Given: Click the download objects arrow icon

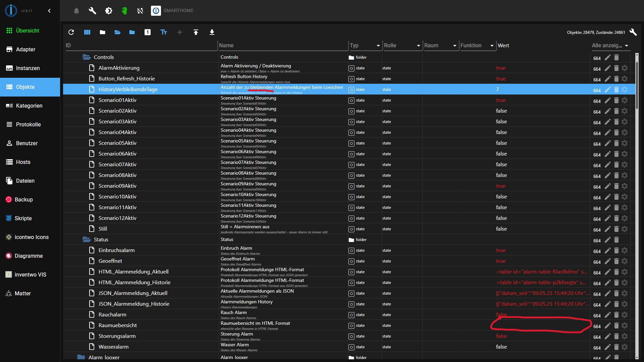Looking at the screenshot, I should (212, 32).
